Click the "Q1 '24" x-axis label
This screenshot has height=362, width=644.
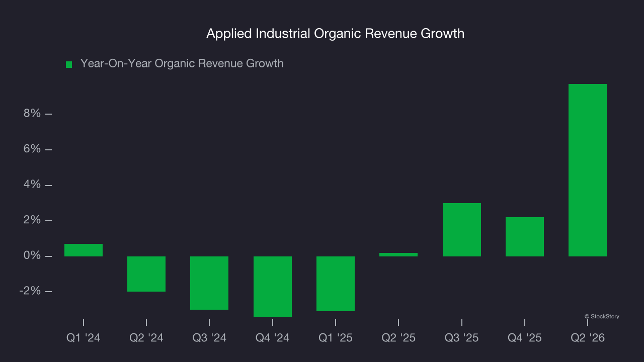pos(84,338)
